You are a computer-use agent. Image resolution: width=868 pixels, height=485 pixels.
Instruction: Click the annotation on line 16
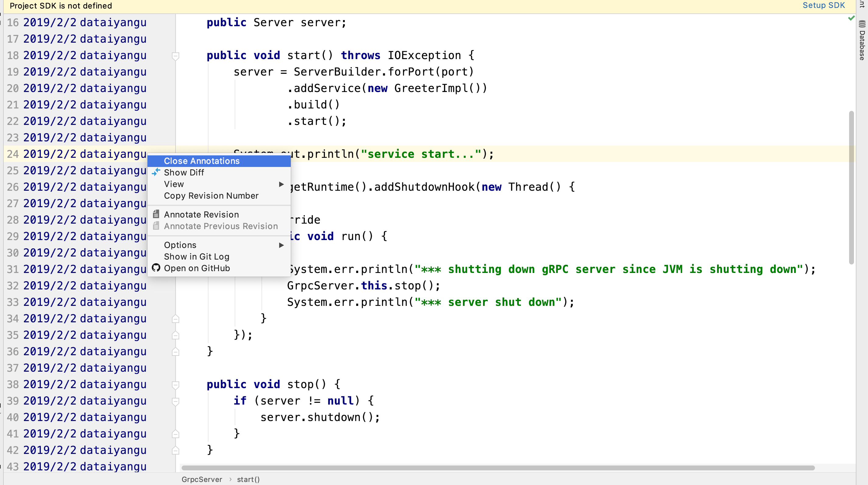point(85,23)
